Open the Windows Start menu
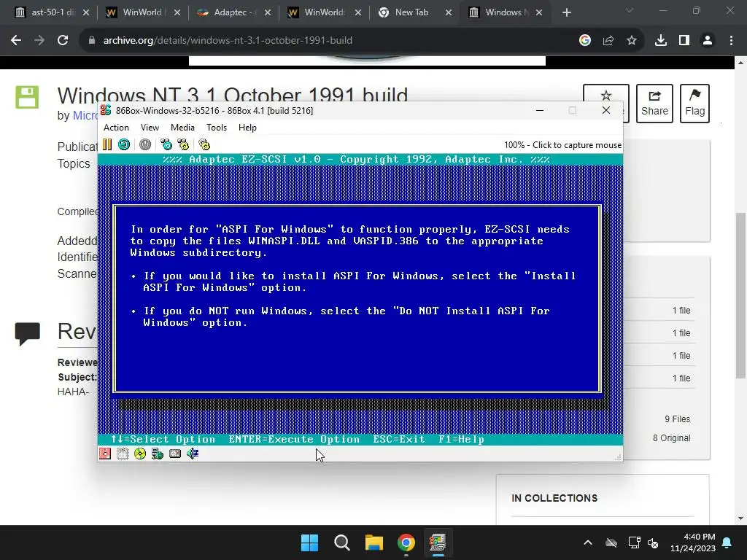This screenshot has width=747, height=560. coord(309,542)
